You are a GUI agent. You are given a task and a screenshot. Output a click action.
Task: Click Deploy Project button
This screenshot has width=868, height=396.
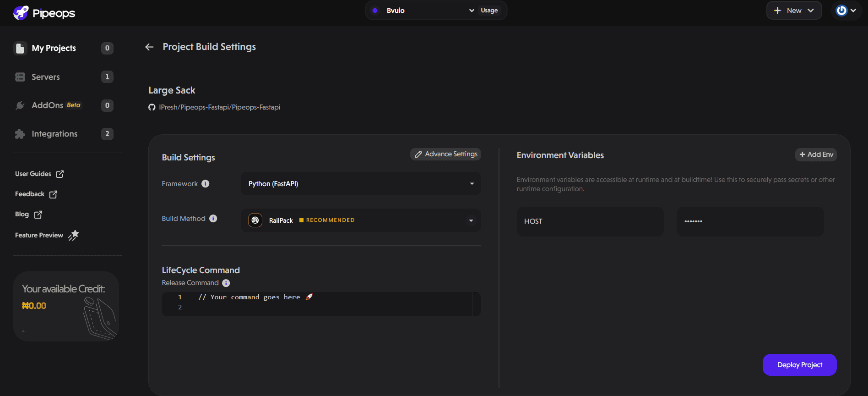tap(799, 365)
